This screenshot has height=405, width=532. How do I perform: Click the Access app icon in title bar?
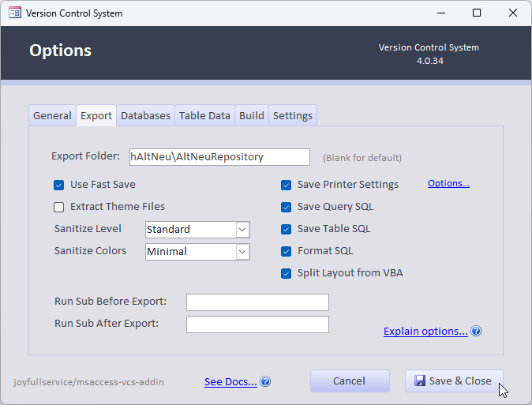tap(14, 13)
